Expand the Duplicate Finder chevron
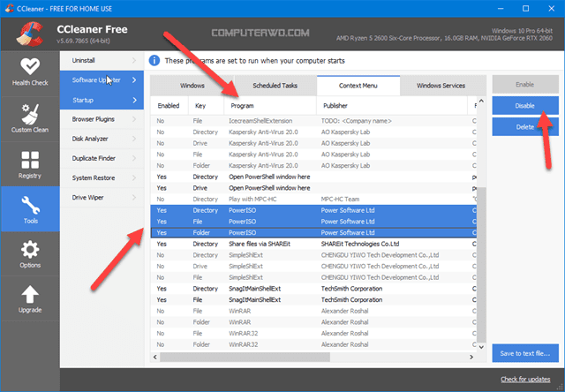 click(x=134, y=158)
